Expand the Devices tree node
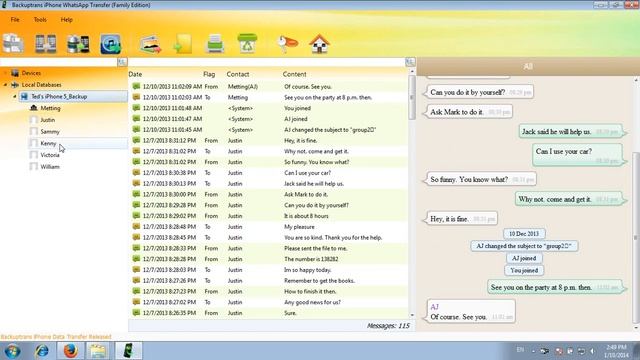The width and height of the screenshot is (640, 360). coord(5,73)
